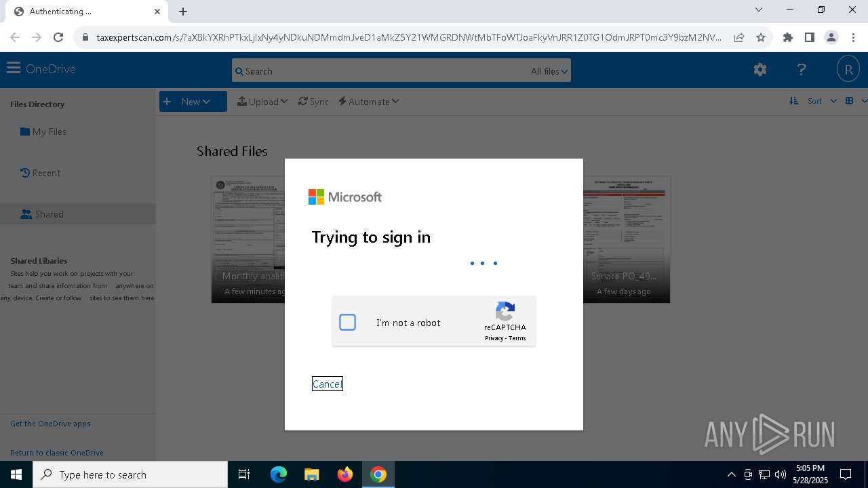The image size is (868, 488).
Task: Click the Sync toolbar button
Action: pos(313,102)
